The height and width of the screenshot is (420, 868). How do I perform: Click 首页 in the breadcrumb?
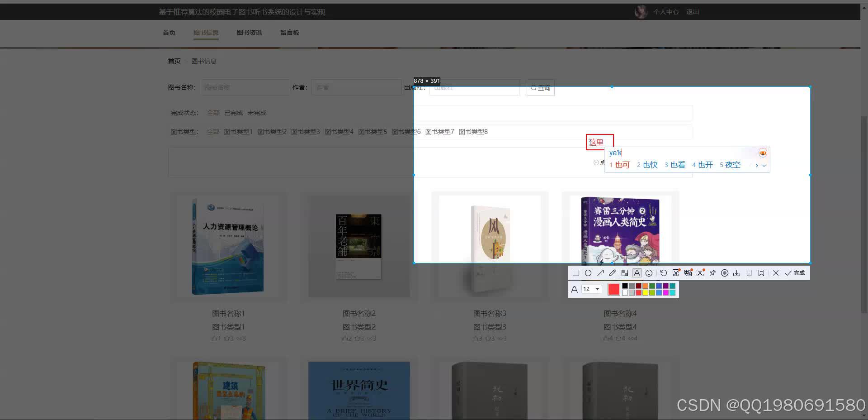pos(174,61)
